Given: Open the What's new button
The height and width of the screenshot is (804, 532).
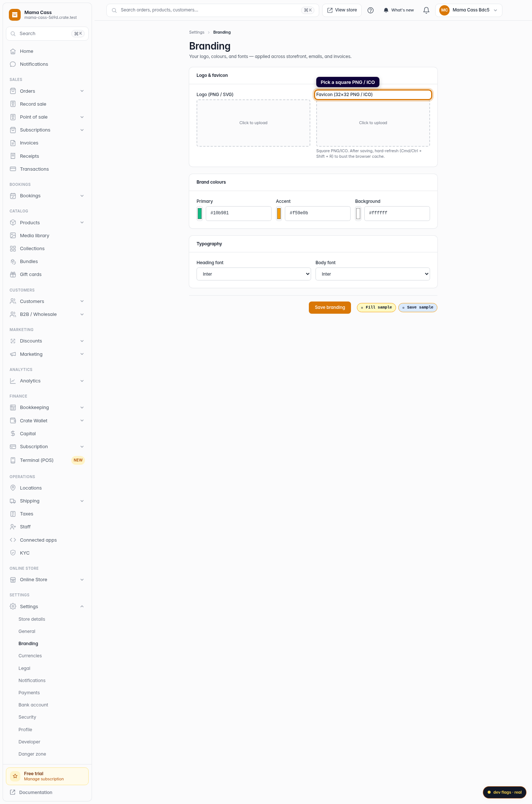Looking at the screenshot, I should pyautogui.click(x=399, y=10).
